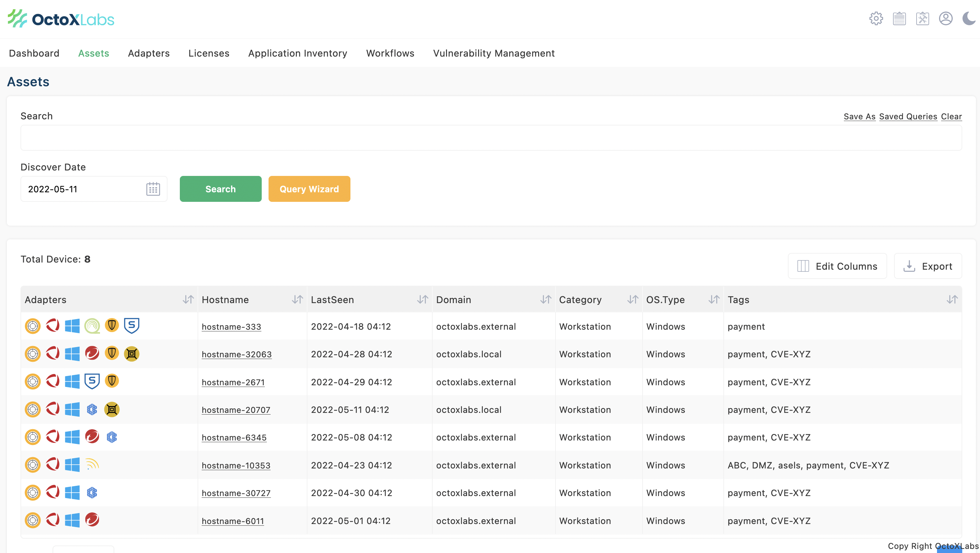Open hostname-20707 details

(236, 410)
